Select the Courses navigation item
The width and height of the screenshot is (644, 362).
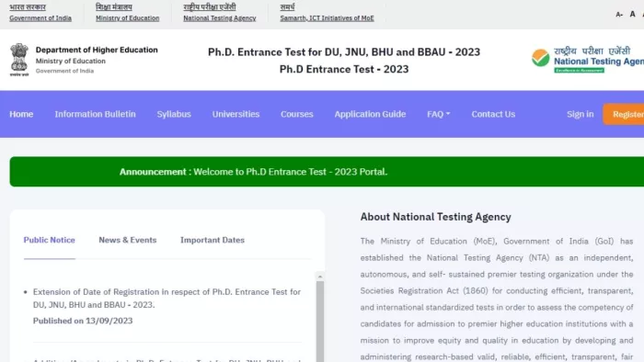[297, 114]
